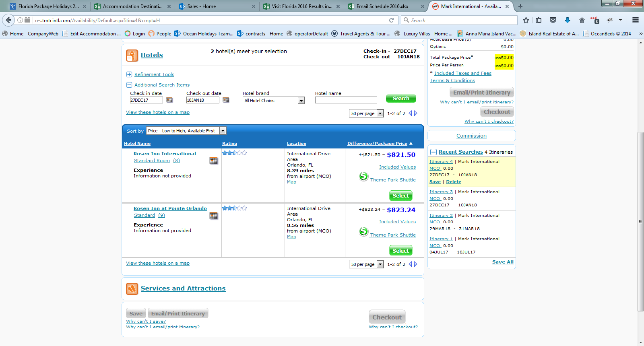Click the green Search button
Viewport: 644px width, 346px height.
pyautogui.click(x=401, y=99)
